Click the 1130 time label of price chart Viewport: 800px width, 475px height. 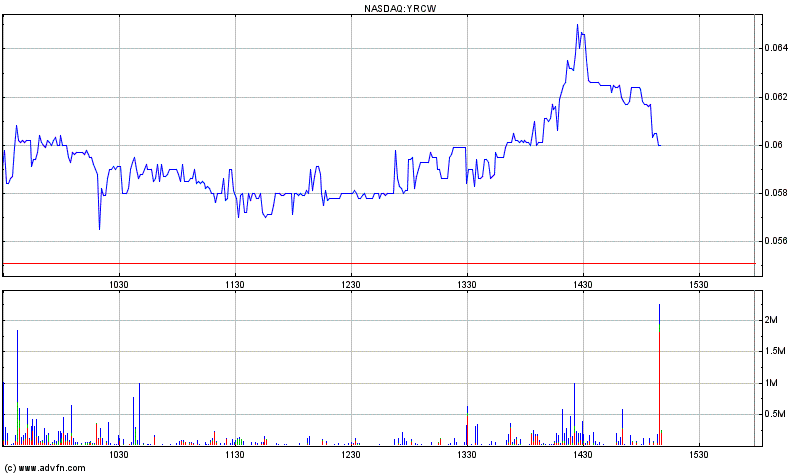click(235, 284)
